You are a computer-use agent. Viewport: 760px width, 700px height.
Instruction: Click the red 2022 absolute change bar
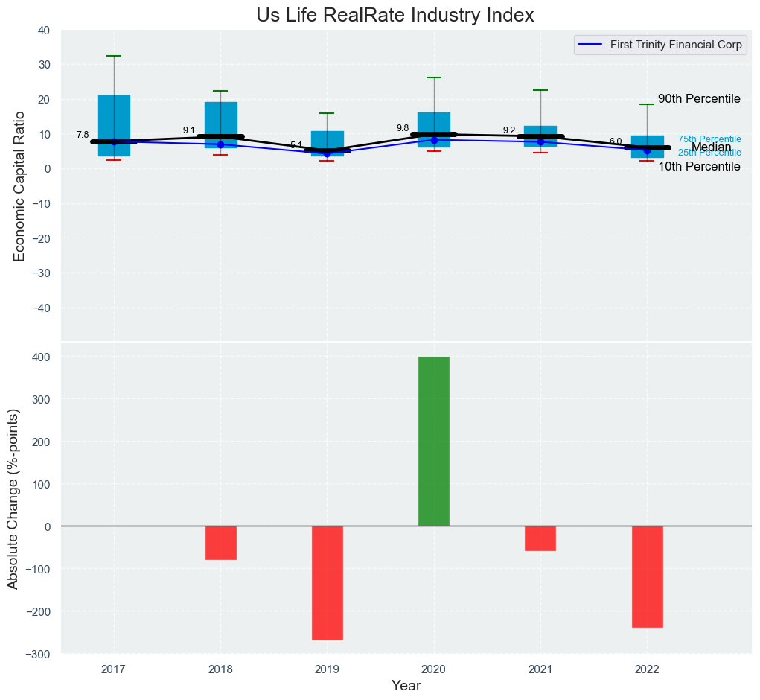pos(647,576)
